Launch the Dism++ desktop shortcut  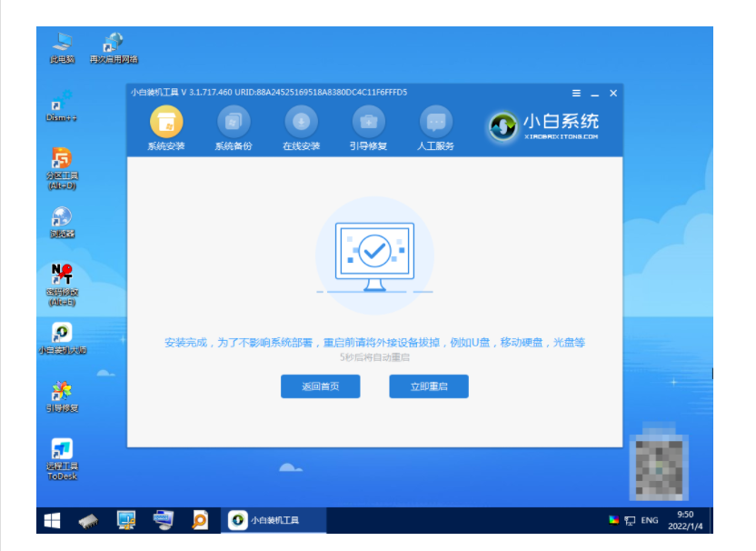pos(62,102)
